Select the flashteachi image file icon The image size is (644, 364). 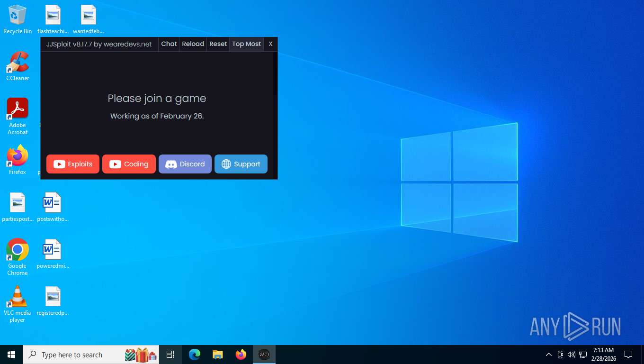pyautogui.click(x=53, y=19)
